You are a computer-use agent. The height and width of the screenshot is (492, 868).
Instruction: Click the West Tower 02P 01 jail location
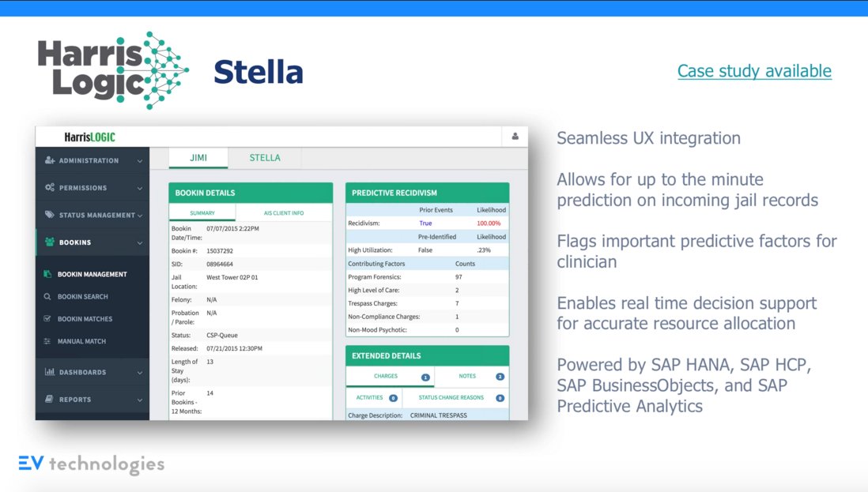(x=232, y=277)
